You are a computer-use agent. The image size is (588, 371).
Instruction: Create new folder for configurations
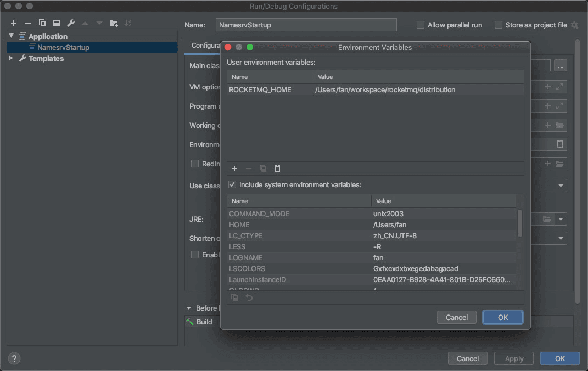coord(114,23)
